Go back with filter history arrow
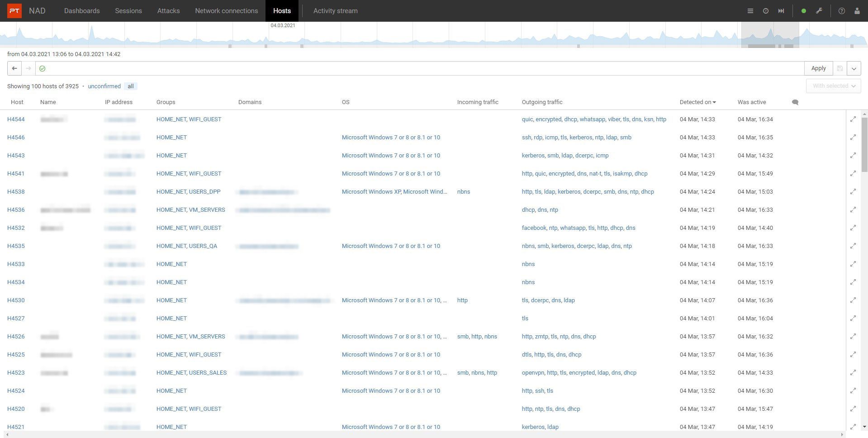Screen dimensions: 868x438 click(14, 68)
